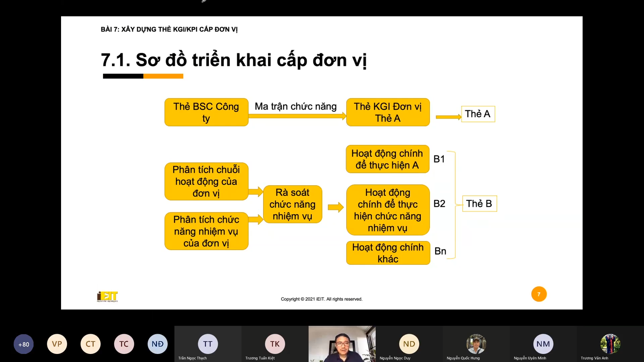Click the Thẻ B result box
Viewport: 644px width, 362px height.
[479, 203]
